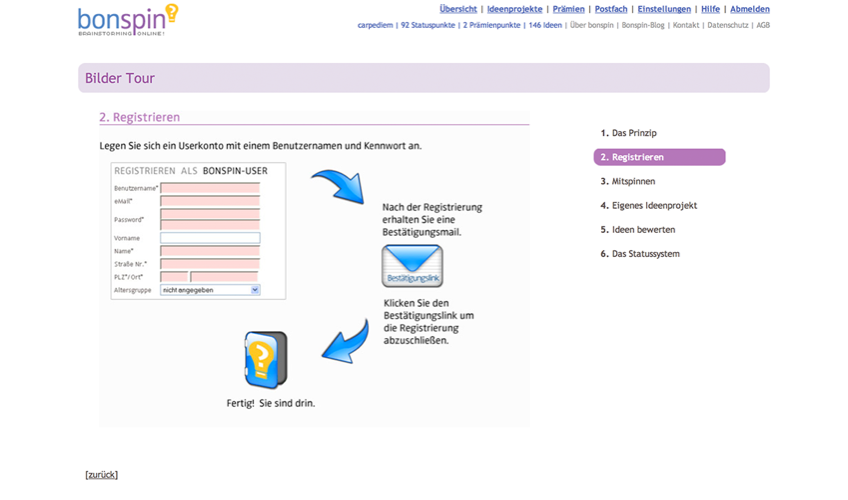Open Einstellungen from the top menu
The width and height of the screenshot is (848, 500).
[x=664, y=9]
